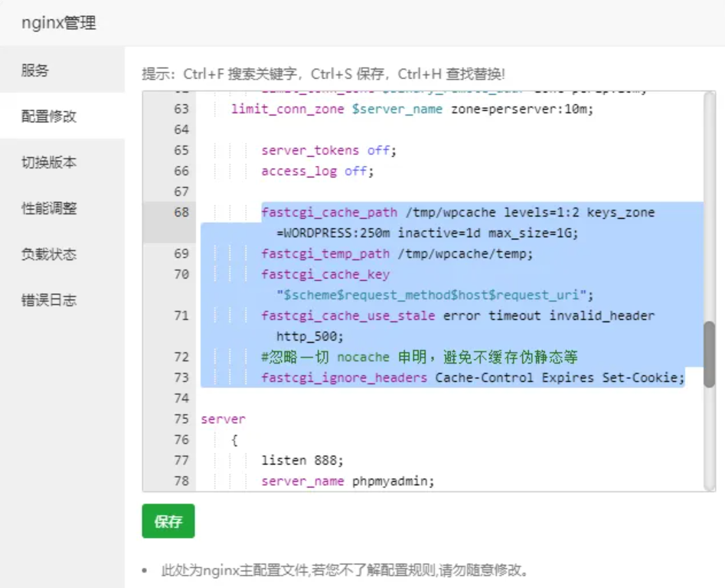Open the 服务 tab in sidebar

coord(35,70)
